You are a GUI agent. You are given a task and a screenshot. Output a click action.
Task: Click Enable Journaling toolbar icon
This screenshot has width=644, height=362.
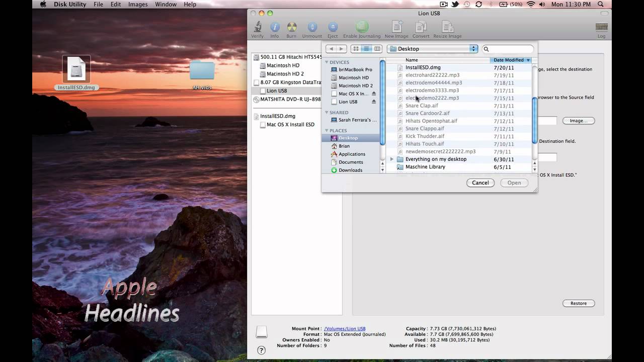tap(362, 30)
